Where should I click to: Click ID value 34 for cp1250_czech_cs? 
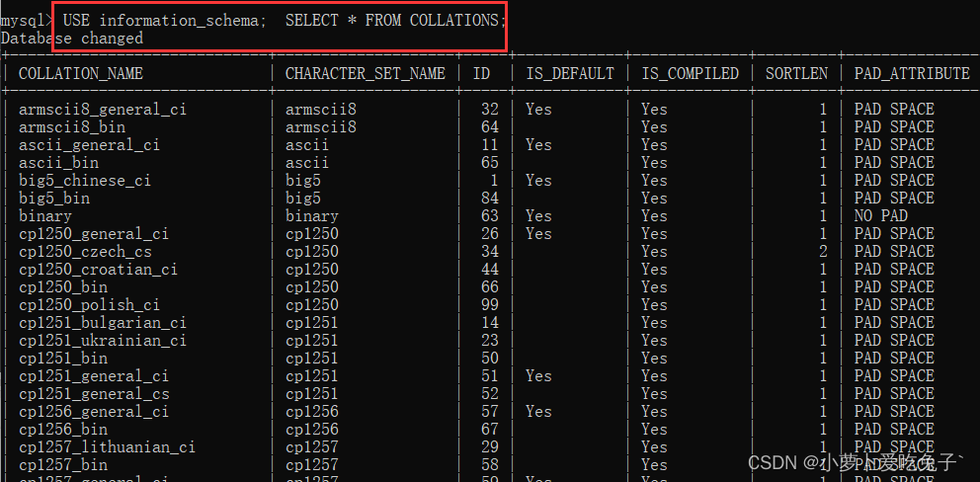(490, 252)
